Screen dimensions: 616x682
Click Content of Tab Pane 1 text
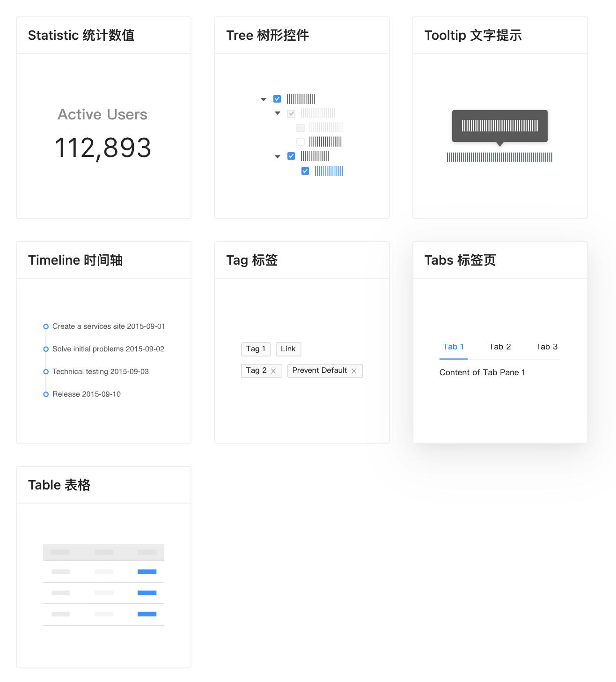click(482, 372)
